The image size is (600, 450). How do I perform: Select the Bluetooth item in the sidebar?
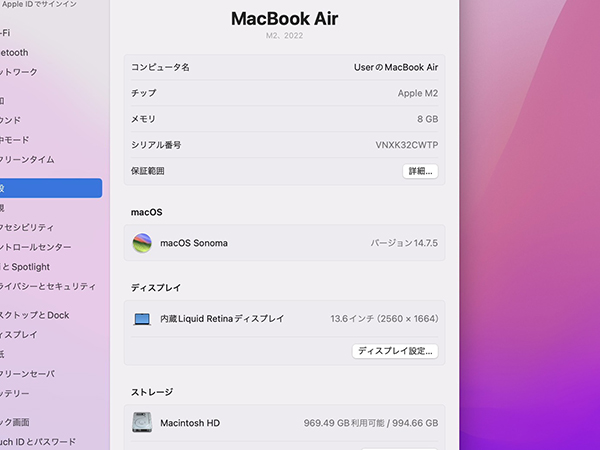pos(14,52)
